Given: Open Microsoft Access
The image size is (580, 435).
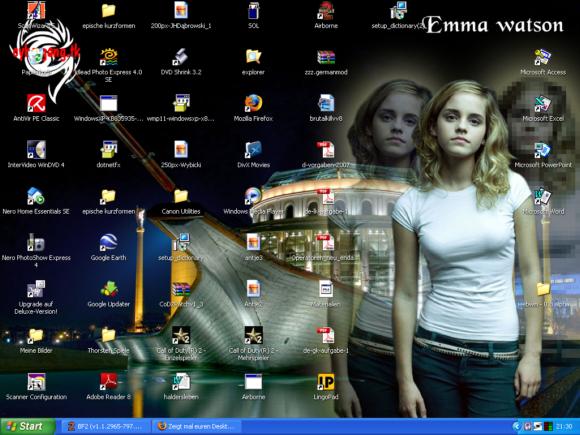Looking at the screenshot, I should coord(543,57).
